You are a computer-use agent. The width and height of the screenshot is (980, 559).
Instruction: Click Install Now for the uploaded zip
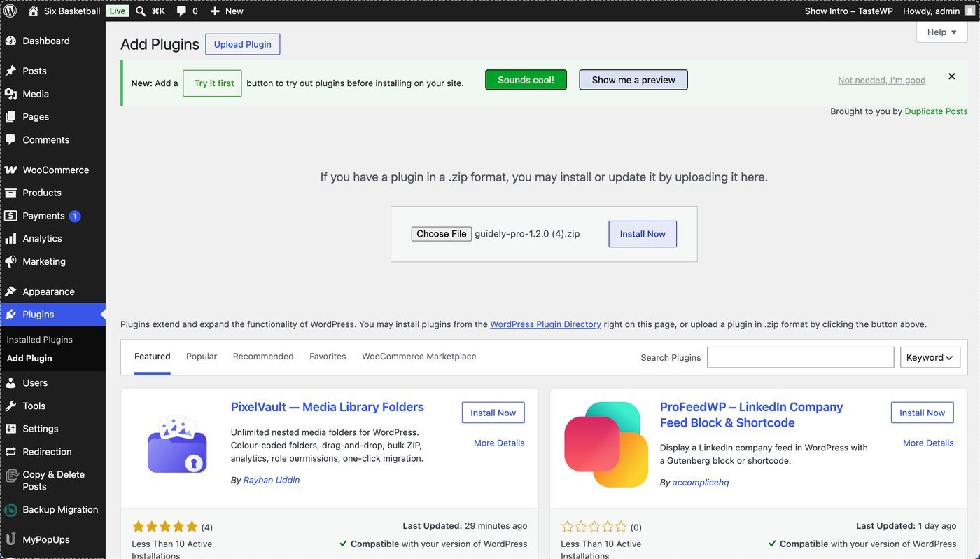point(643,234)
